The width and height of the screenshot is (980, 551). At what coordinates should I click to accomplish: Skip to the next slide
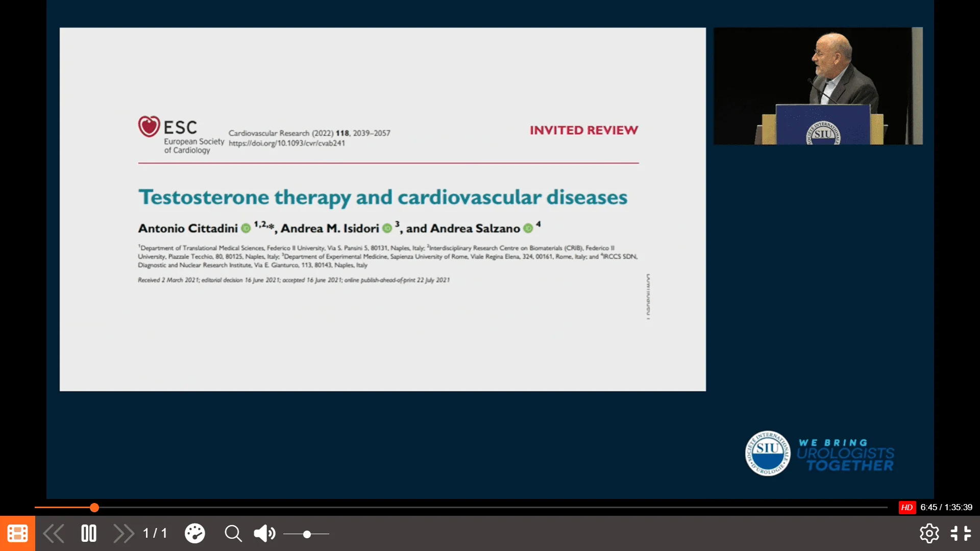point(124,534)
